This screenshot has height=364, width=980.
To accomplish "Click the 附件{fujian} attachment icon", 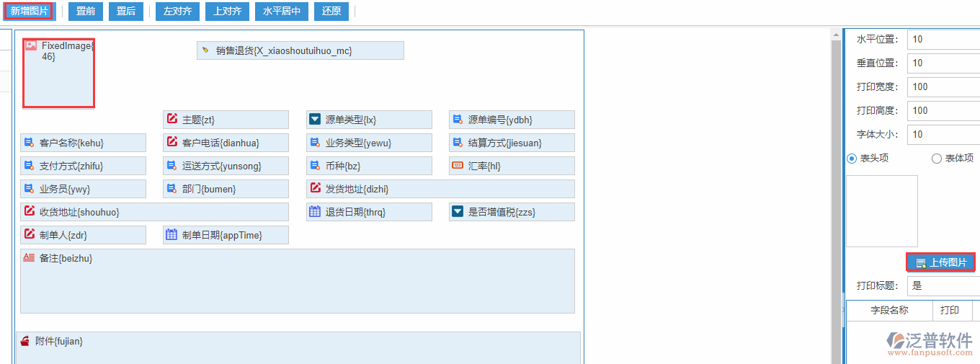I will [25, 340].
